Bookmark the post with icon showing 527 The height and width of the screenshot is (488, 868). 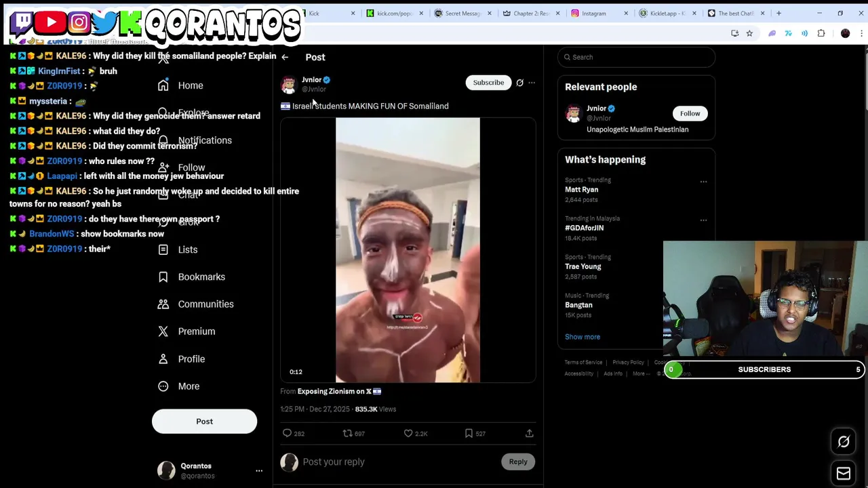pyautogui.click(x=475, y=433)
